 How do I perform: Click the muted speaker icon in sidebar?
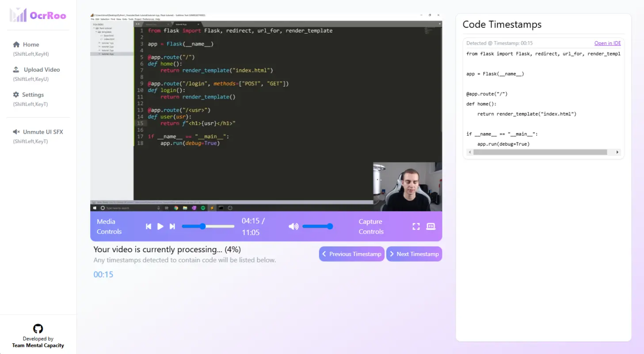(x=16, y=132)
